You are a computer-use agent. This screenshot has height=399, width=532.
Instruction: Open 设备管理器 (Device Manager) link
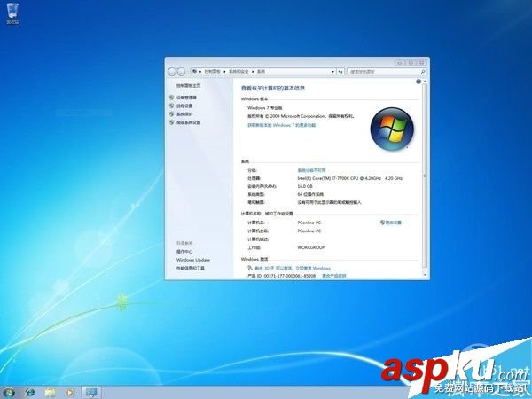tap(186, 98)
